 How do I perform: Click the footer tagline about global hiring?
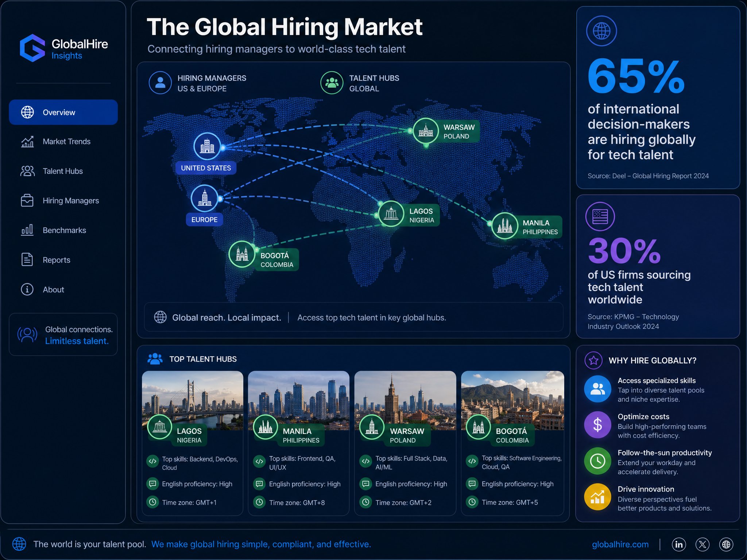(261, 544)
